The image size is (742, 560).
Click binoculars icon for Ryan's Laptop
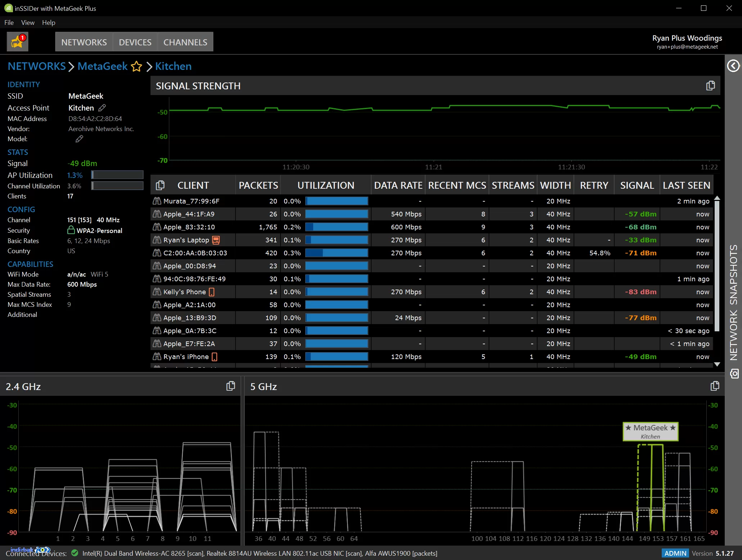157,240
